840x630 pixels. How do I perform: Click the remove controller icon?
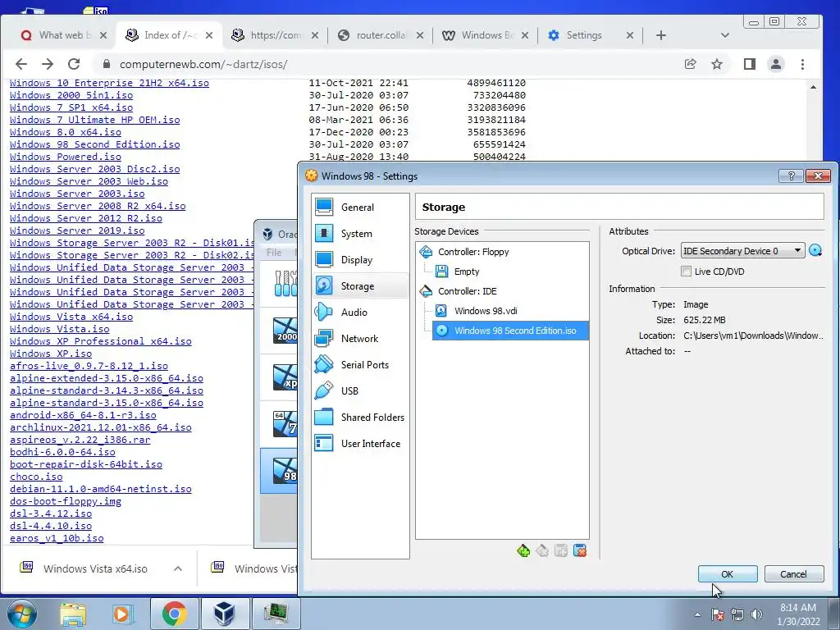click(x=542, y=550)
